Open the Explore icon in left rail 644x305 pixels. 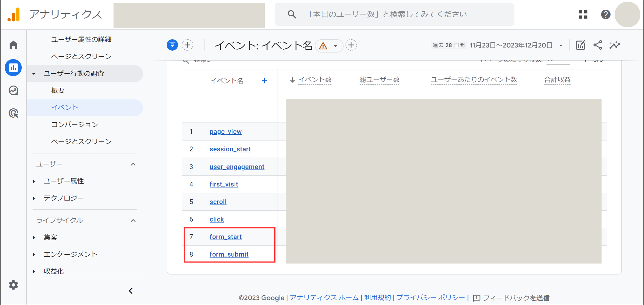tap(13, 91)
